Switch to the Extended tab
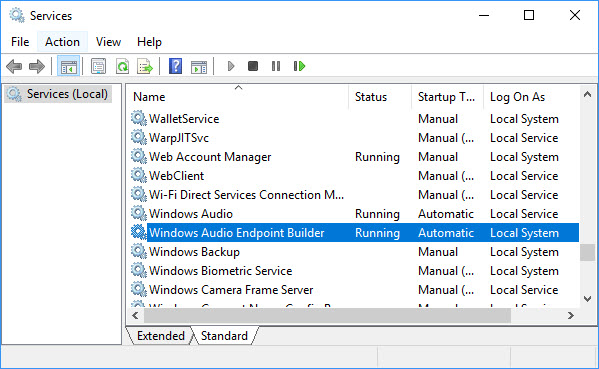 (x=160, y=336)
